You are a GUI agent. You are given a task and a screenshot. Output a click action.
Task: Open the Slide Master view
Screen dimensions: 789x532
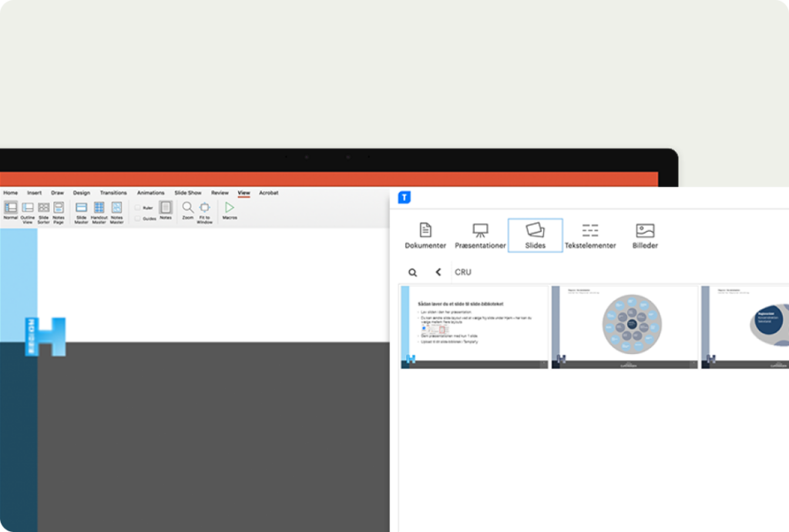(x=82, y=207)
